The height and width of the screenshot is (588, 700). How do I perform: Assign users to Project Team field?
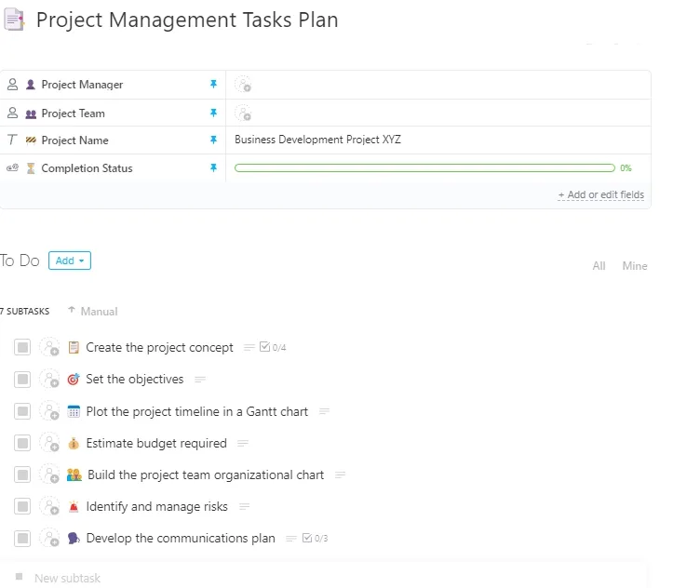click(243, 114)
